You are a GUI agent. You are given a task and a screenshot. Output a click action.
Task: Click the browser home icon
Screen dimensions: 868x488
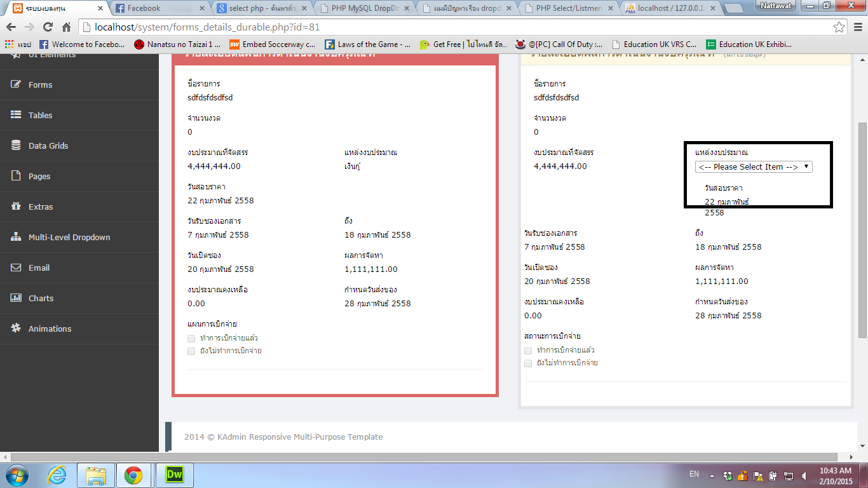[x=66, y=27]
